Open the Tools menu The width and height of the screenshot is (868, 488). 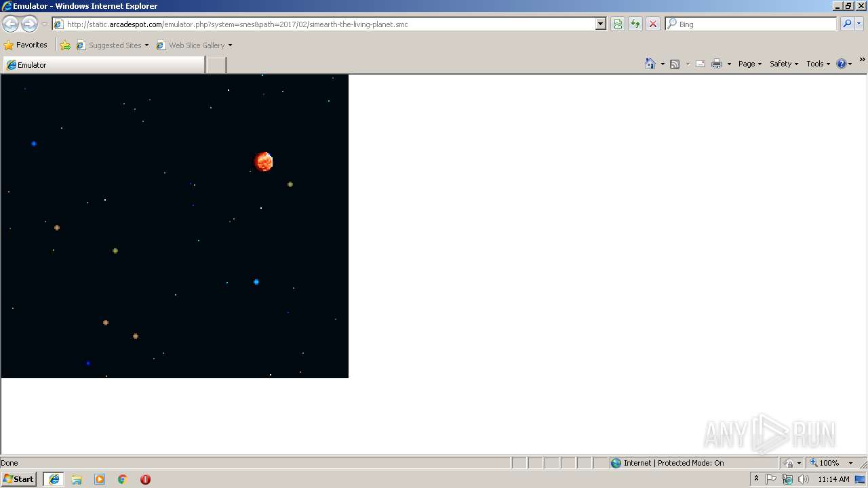click(x=818, y=64)
